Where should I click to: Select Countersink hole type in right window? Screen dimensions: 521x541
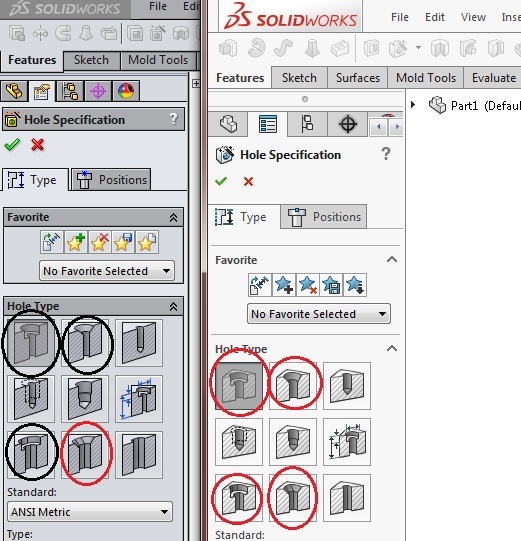point(293,386)
